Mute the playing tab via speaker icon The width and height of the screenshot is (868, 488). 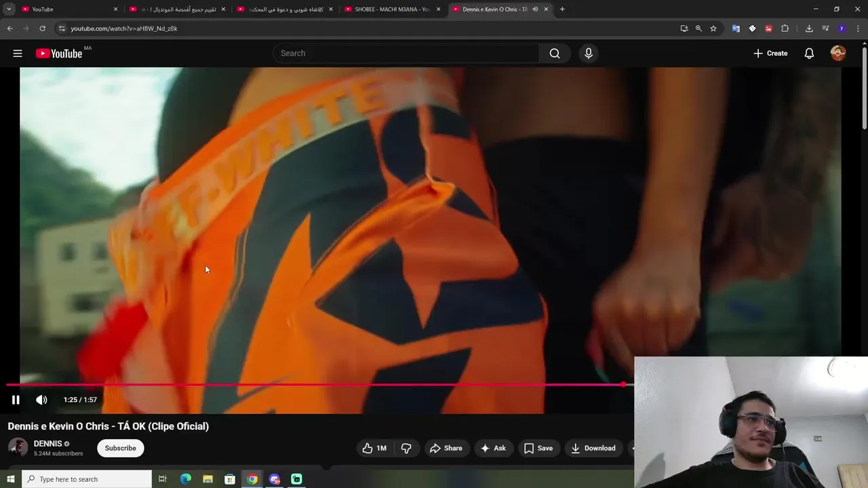(x=535, y=9)
